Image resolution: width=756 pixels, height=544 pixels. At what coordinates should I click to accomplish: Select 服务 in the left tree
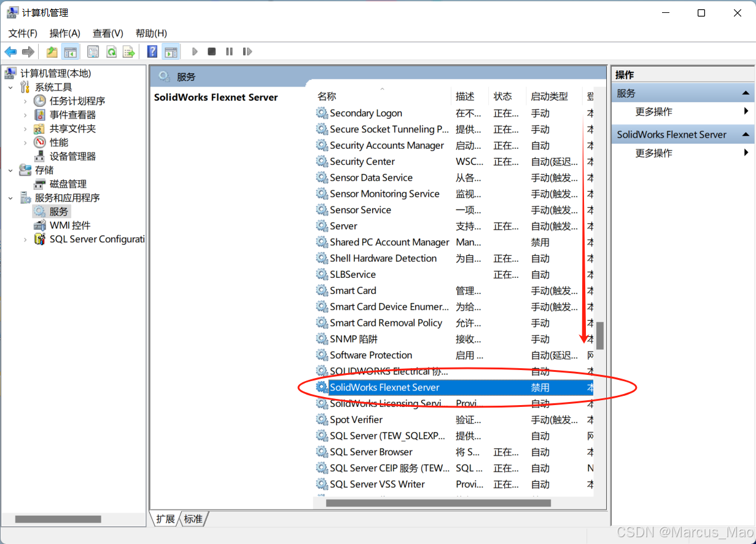(x=59, y=211)
